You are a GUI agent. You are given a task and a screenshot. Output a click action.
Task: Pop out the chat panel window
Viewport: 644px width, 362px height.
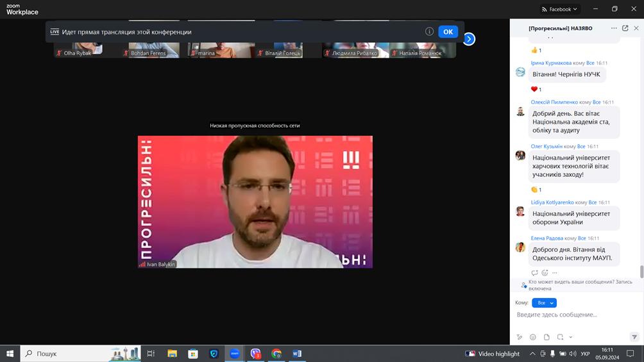pos(625,28)
